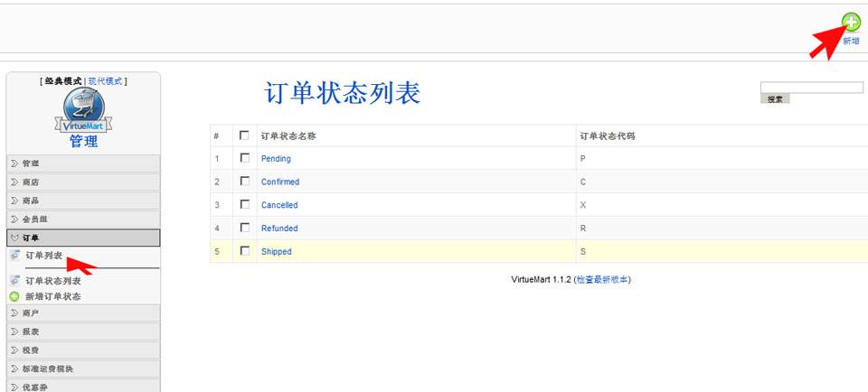Click the # column header
Viewport: 868px width, 392px height.
[216, 136]
